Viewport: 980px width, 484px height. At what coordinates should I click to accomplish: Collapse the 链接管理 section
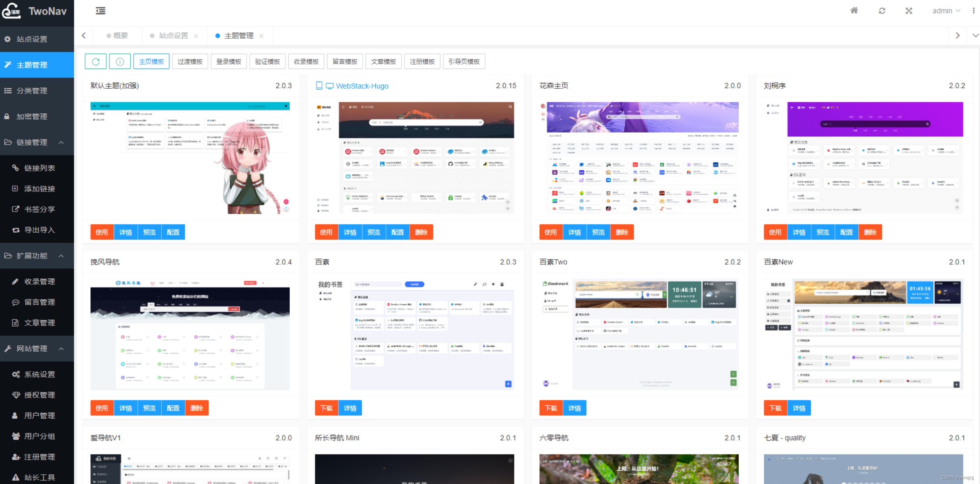61,143
